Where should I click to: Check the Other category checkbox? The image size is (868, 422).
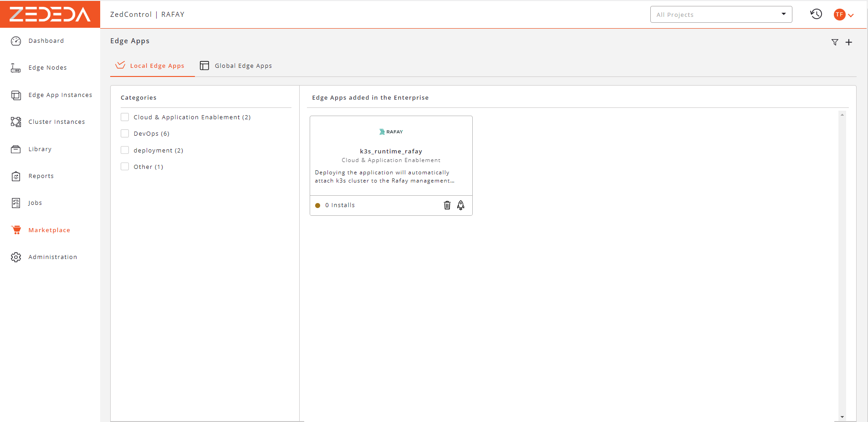(x=125, y=167)
